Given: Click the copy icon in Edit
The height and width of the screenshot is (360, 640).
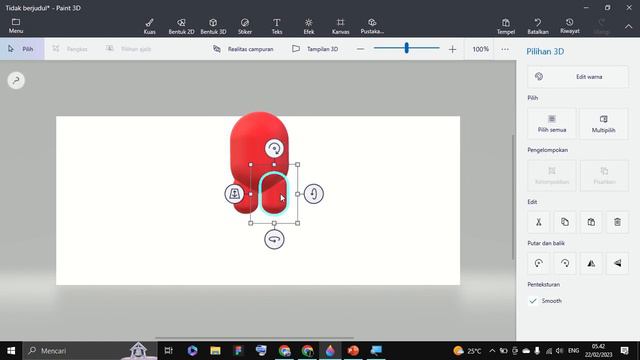Looking at the screenshot, I should [x=565, y=222].
